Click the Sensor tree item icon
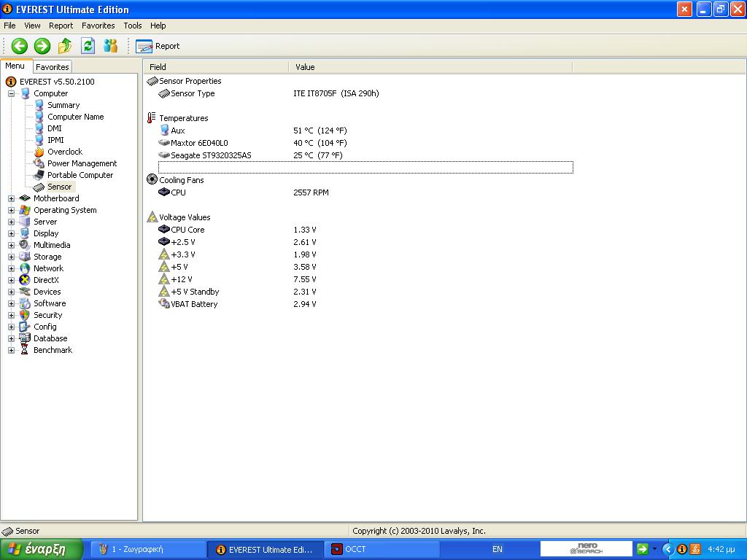 click(x=39, y=187)
